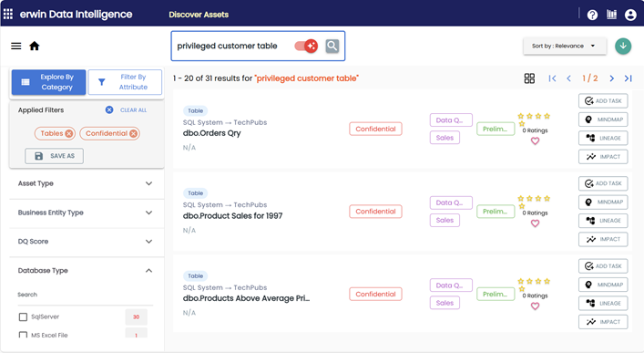The height and width of the screenshot is (353, 644).
Task: Check the MS Excel File option
Action: (x=23, y=335)
